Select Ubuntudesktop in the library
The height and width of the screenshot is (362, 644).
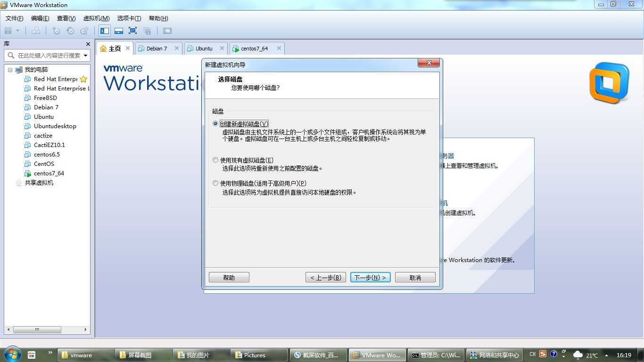point(50,126)
